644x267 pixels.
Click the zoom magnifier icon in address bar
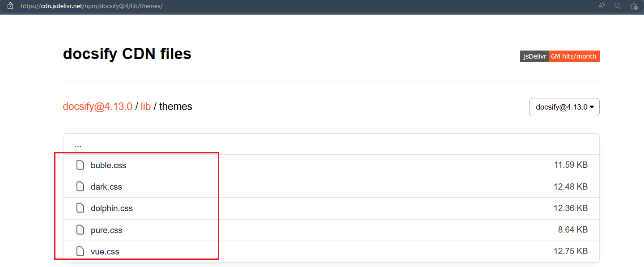(618, 6)
